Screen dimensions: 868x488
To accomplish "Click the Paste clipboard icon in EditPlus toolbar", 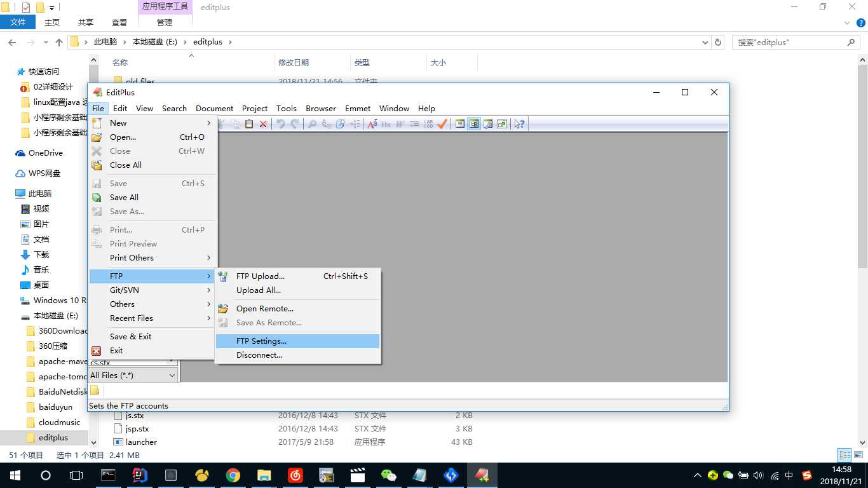I will click(x=249, y=124).
